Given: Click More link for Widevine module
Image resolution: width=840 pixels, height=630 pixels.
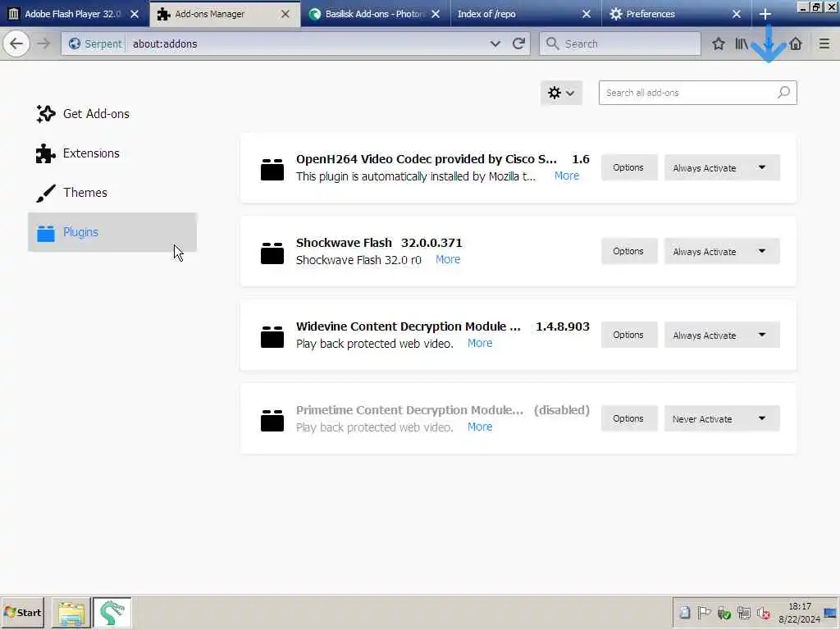Looking at the screenshot, I should 480,343.
